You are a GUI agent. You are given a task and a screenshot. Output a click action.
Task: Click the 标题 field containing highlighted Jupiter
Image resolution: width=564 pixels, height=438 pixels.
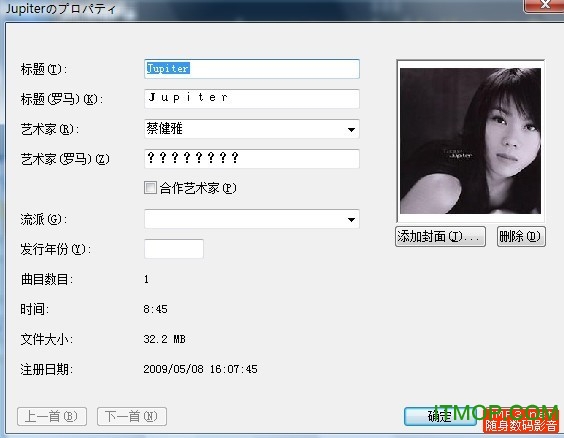[x=251, y=69]
